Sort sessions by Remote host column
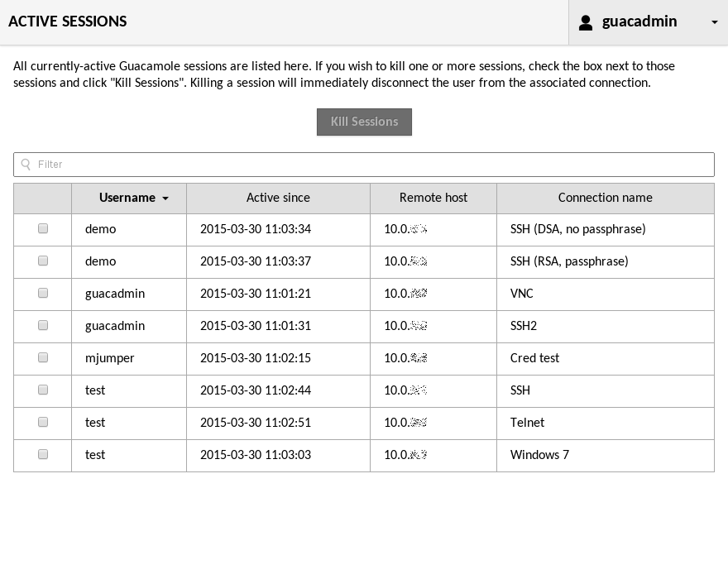Screen dimensions: 728x579 tap(433, 198)
